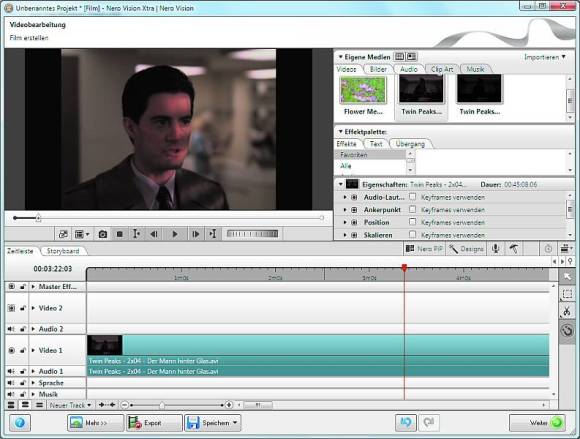Click the Speichern button
The width and height of the screenshot is (580, 439).
tap(213, 422)
